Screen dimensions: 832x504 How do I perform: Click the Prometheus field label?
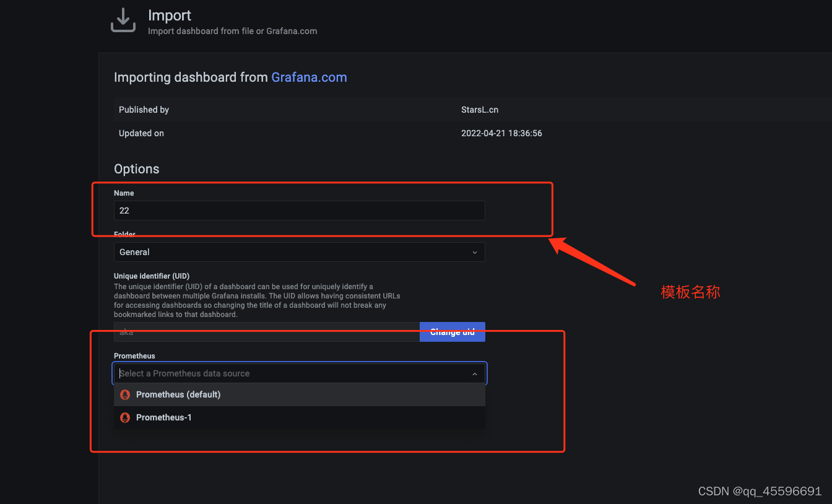(x=134, y=356)
